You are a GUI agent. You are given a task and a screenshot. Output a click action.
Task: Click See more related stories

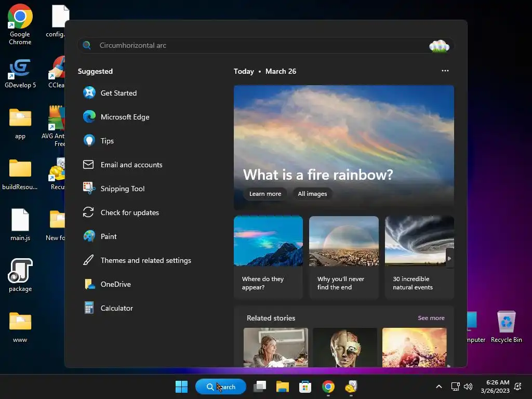pyautogui.click(x=431, y=318)
